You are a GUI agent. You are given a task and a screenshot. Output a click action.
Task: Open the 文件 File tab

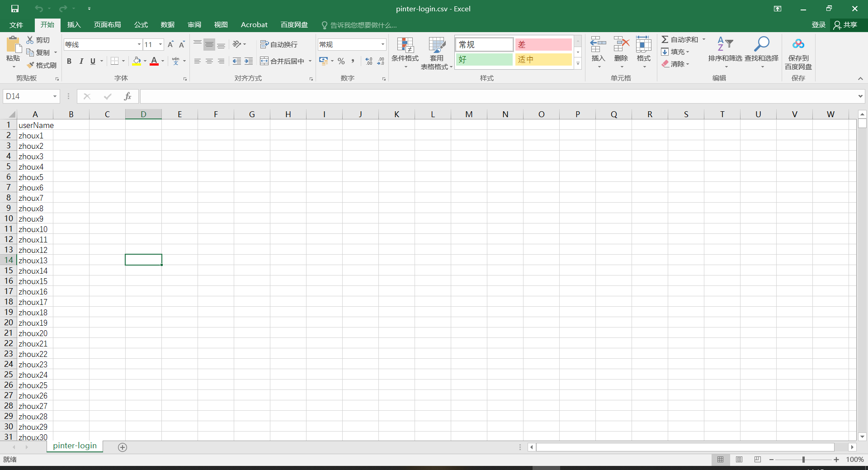[x=16, y=25]
